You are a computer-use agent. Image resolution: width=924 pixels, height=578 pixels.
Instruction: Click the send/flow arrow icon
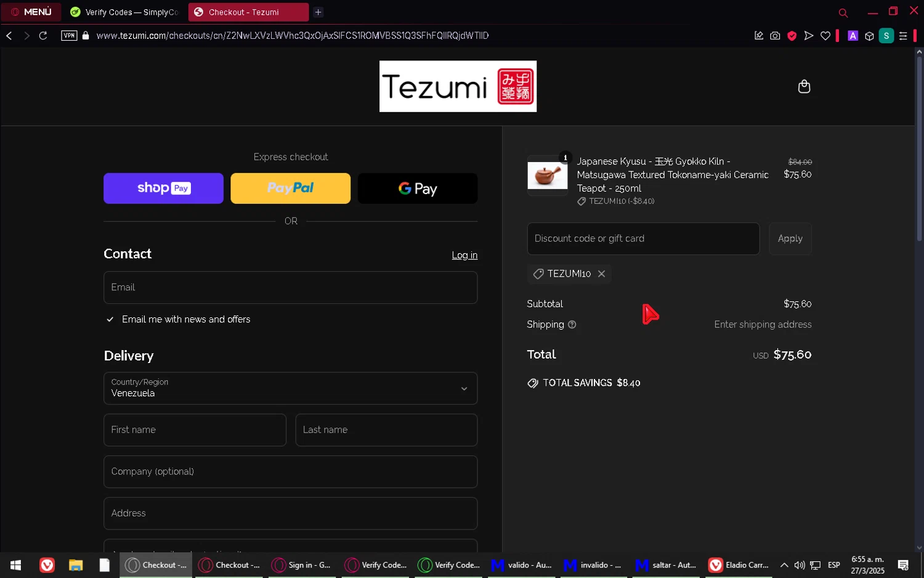point(809,36)
